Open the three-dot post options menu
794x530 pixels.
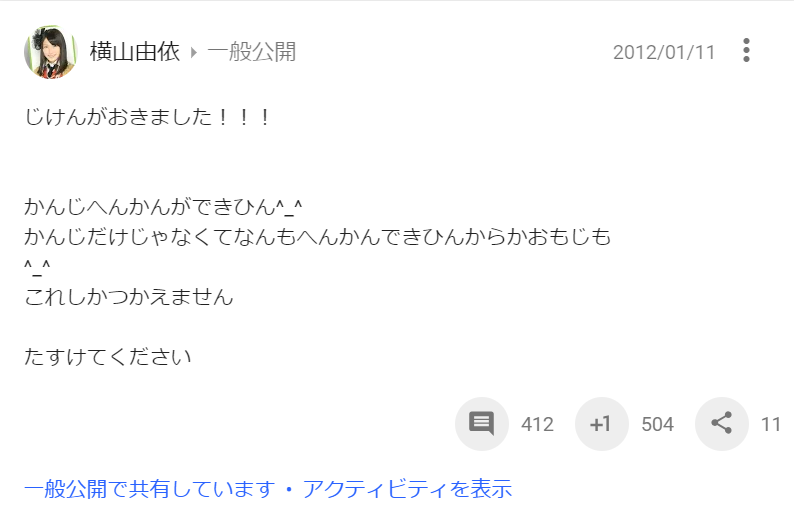pos(746,51)
